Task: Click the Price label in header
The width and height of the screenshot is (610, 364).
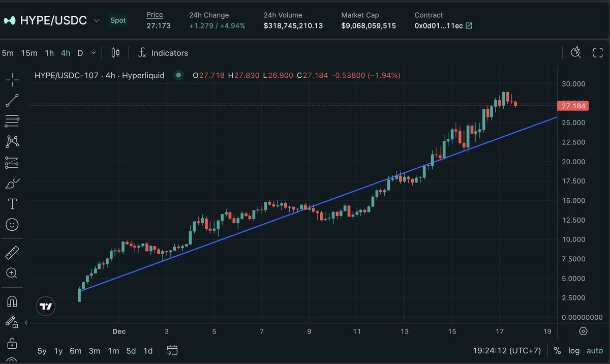Action: [155, 15]
